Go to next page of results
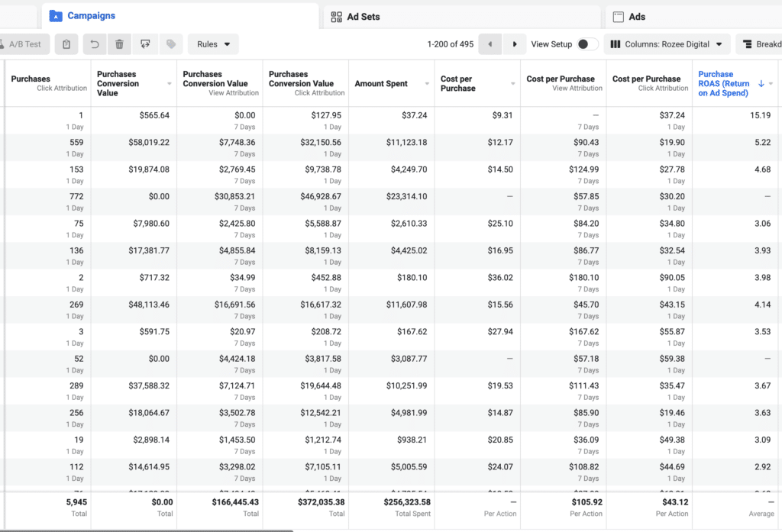Viewport: 782px width, 532px height. (515, 44)
